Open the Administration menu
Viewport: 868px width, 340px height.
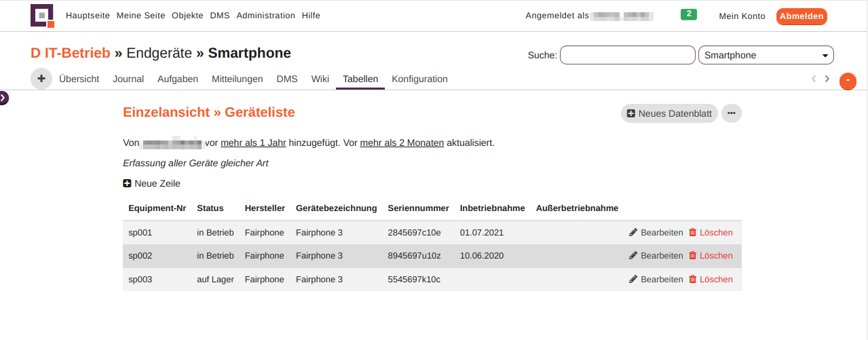(265, 16)
